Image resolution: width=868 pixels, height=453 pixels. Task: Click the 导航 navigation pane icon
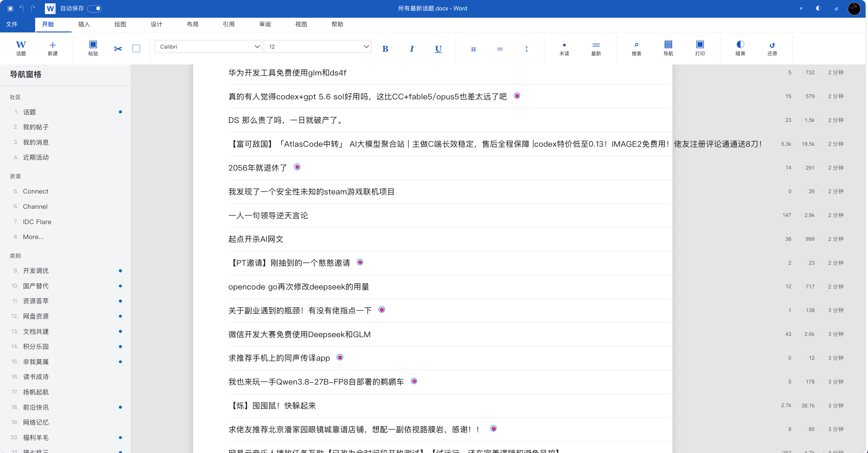pyautogui.click(x=668, y=45)
